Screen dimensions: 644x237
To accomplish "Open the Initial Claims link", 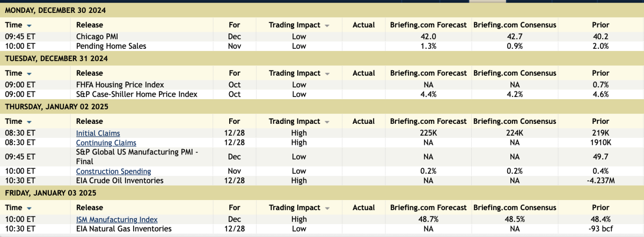I will click(x=98, y=133).
